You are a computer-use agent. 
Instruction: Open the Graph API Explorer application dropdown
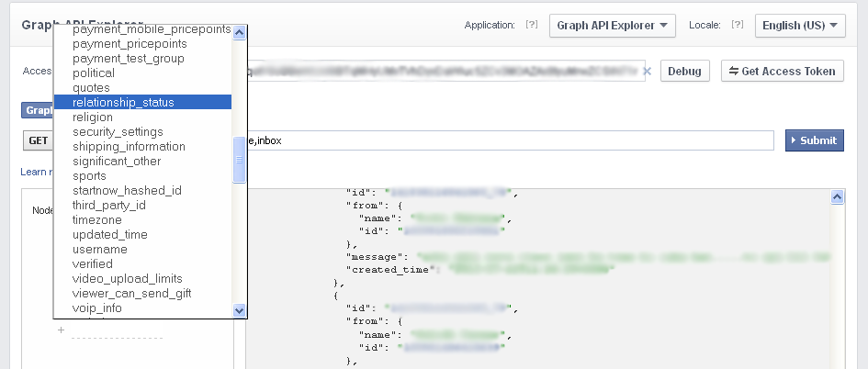[x=613, y=26]
